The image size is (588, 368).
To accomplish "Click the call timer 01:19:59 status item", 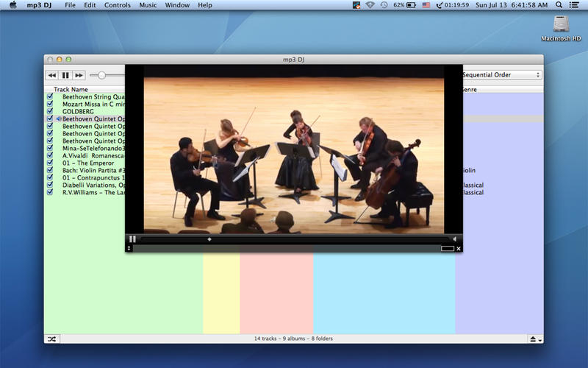I will [x=453, y=5].
